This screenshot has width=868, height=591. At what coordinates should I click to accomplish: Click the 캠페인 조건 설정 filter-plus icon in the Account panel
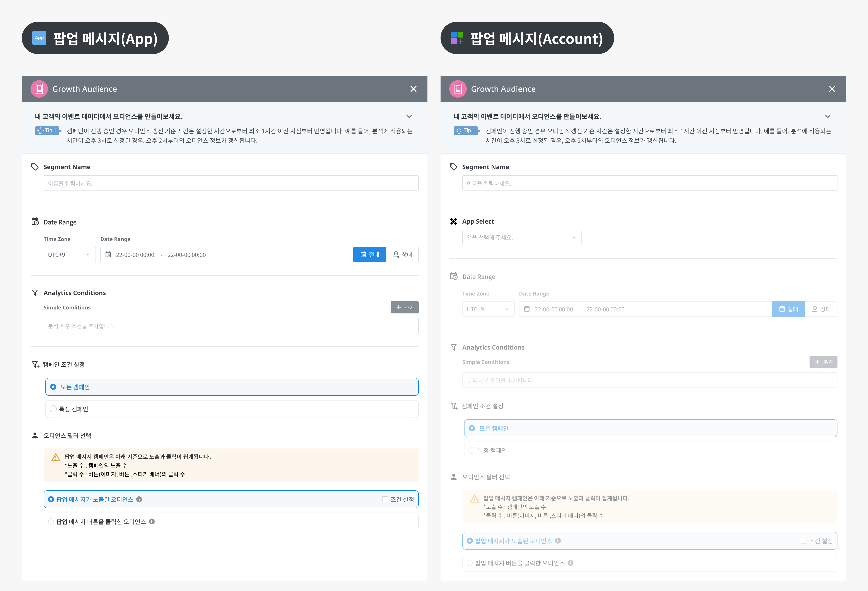454,406
